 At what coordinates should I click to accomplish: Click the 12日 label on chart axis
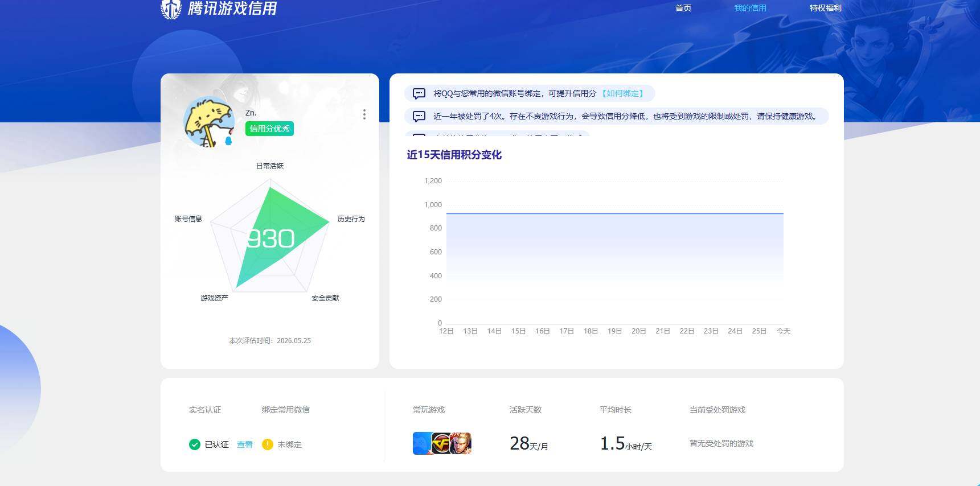(x=446, y=331)
